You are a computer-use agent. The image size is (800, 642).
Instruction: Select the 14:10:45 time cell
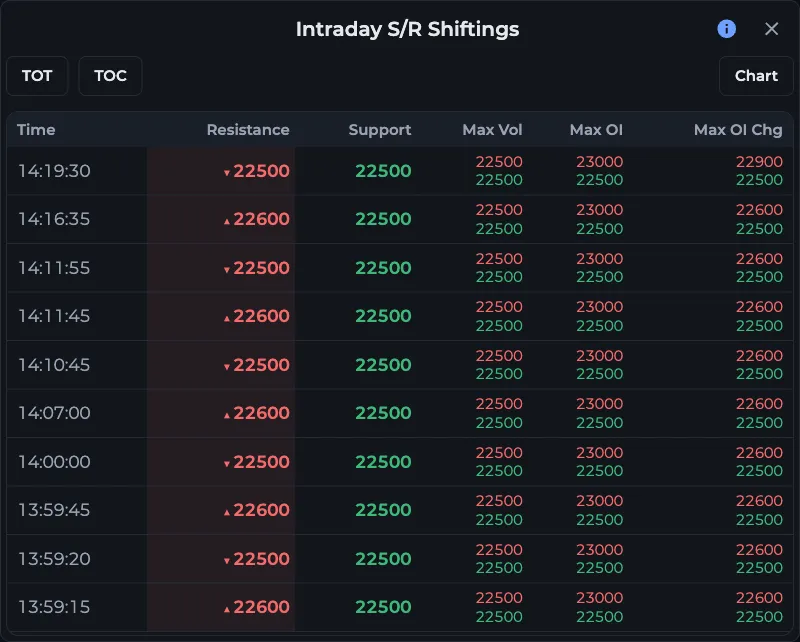(54, 364)
